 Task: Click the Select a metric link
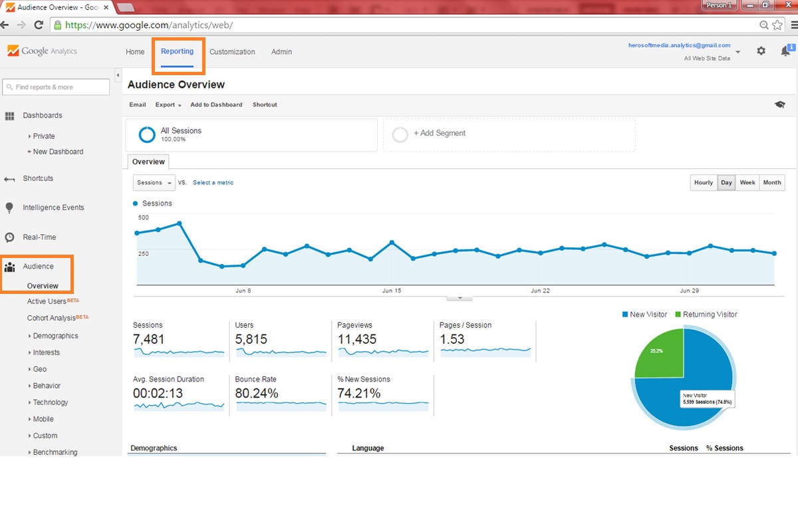213,183
